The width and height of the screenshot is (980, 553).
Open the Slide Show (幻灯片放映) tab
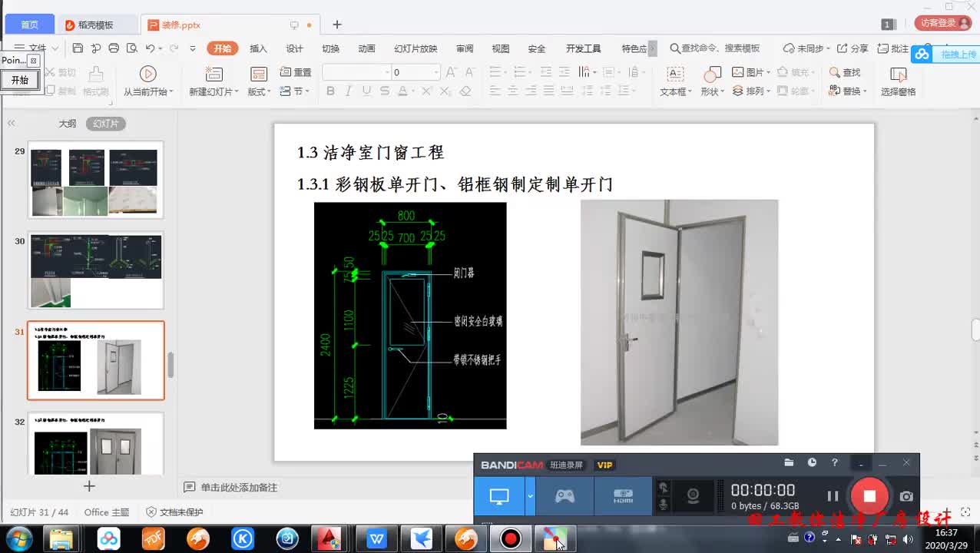[416, 48]
